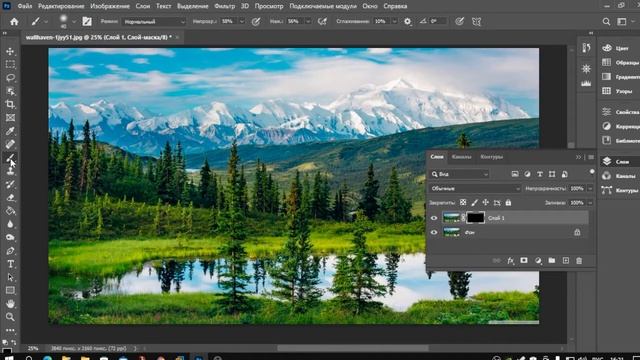Screen dimensions: 640x360
Task: Toggle lock transparent pixels
Action: pyautogui.click(x=463, y=202)
